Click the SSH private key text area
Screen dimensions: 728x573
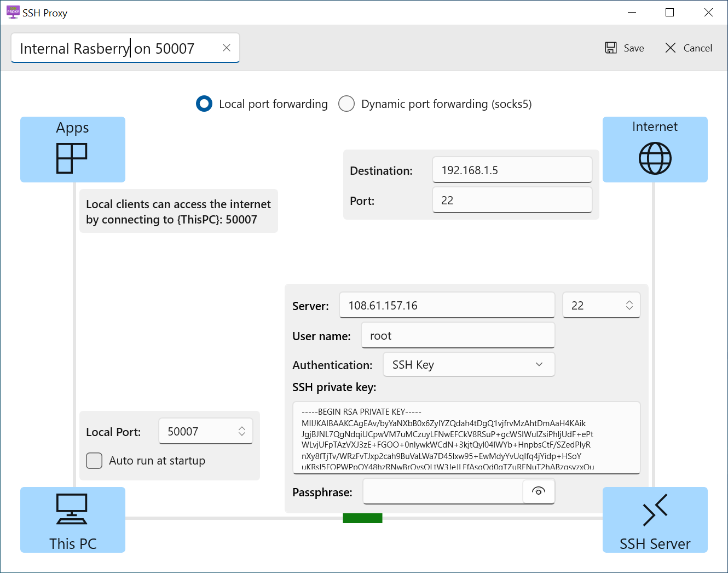(466, 437)
